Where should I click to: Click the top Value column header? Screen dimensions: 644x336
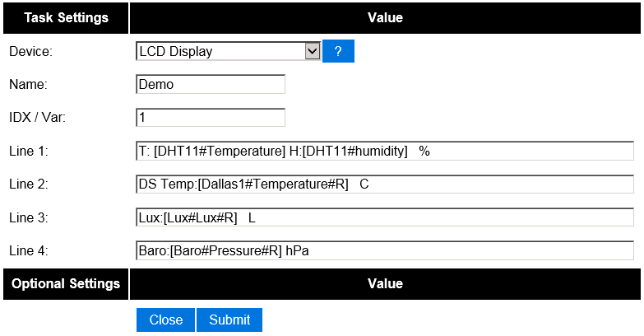(385, 17)
